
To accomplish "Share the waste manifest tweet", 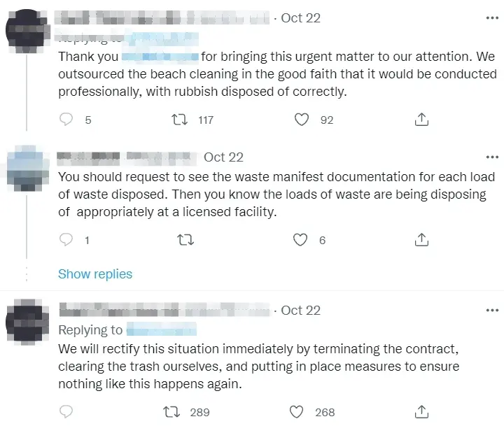I will 421,240.
